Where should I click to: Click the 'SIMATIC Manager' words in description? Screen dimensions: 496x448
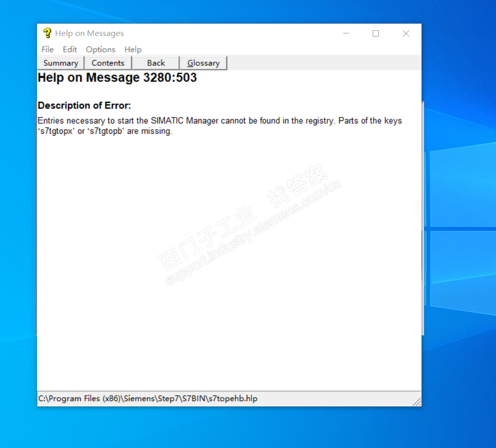click(185, 121)
